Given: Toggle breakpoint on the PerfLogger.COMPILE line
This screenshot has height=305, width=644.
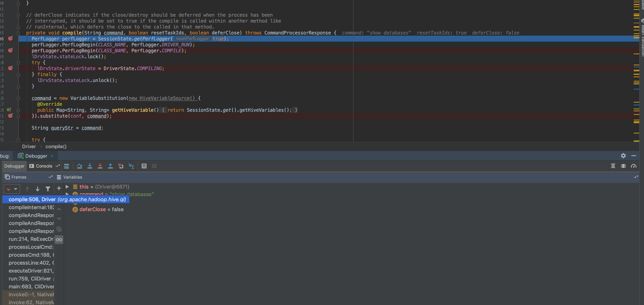Looking at the screenshot, I should [10, 50].
